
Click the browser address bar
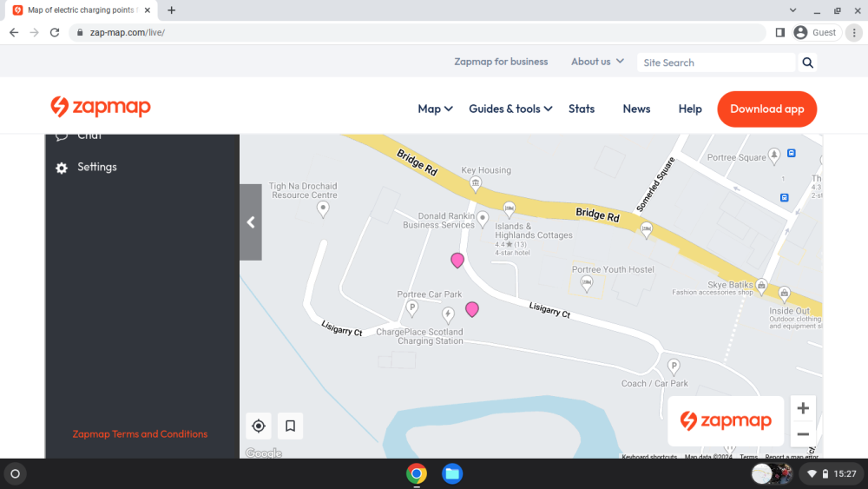417,33
